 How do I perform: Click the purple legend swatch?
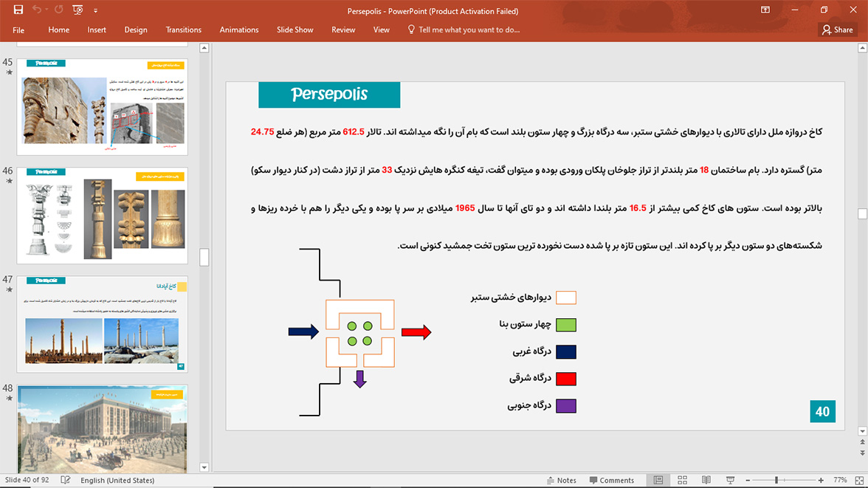[565, 406]
